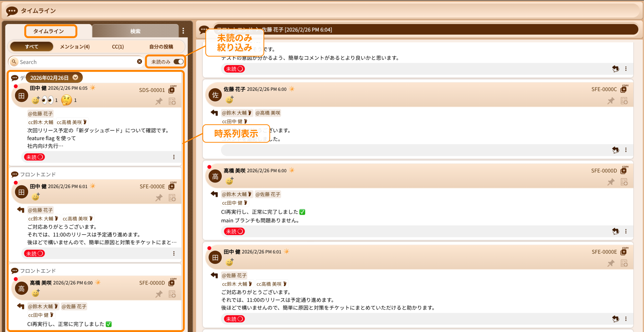Click the reply icon on the SFE-0000D post in the right panel

click(615, 231)
